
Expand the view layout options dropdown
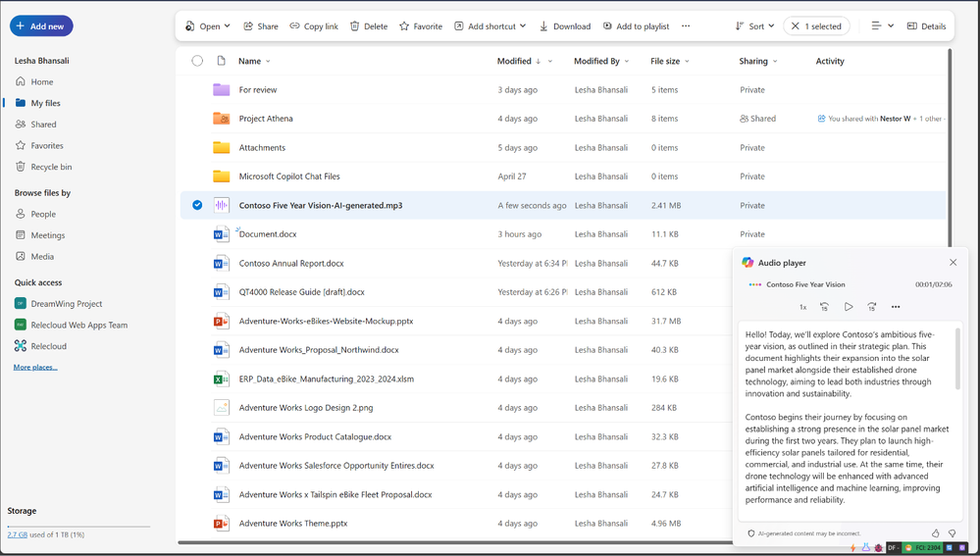pyautogui.click(x=883, y=26)
